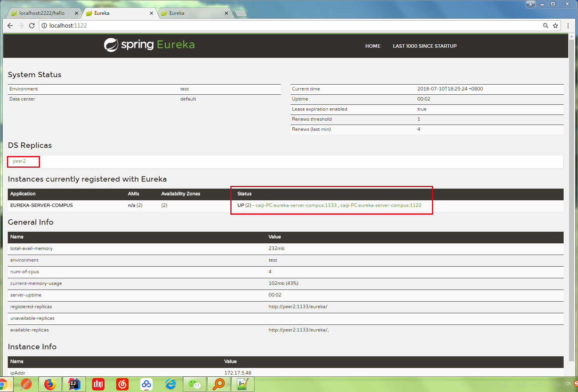Click the Spring Eureka logo

coord(149,45)
